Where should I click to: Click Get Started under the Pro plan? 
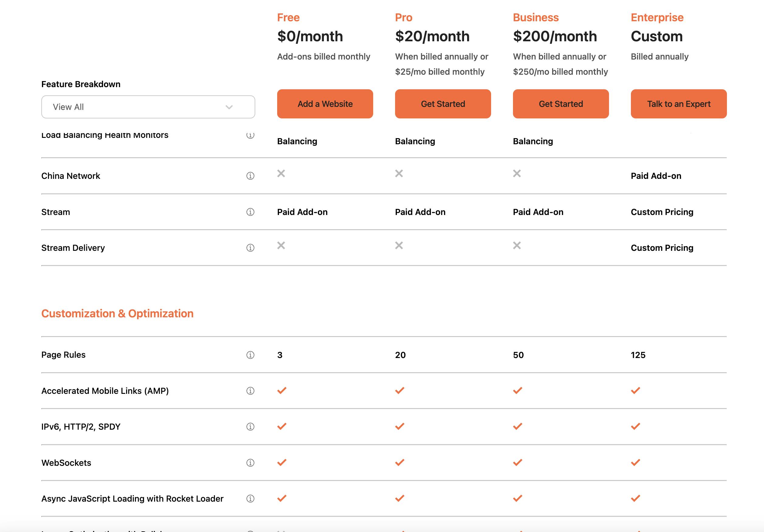point(442,104)
